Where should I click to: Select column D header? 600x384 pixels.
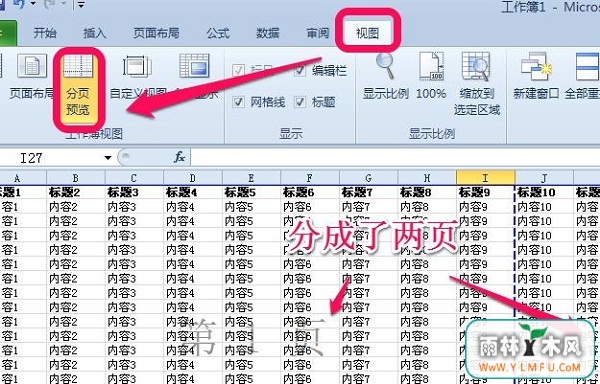[x=192, y=178]
